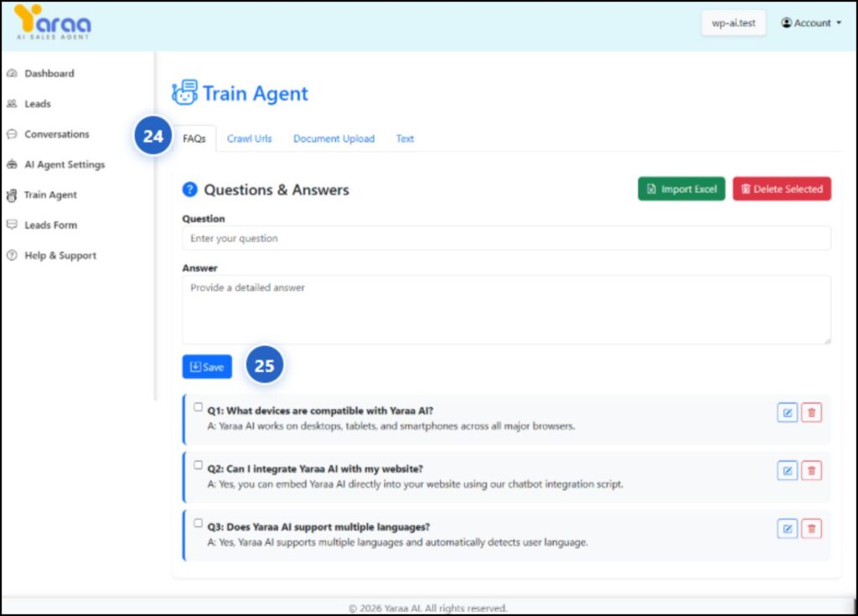Viewport: 858px width, 616px height.
Task: Click the Provide a detailed answer textarea
Action: [506, 310]
